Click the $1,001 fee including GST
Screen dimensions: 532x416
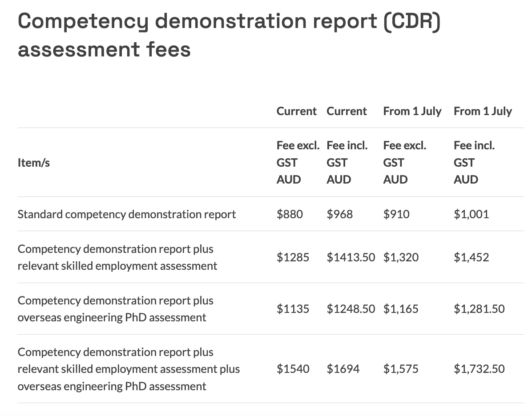[x=471, y=214]
